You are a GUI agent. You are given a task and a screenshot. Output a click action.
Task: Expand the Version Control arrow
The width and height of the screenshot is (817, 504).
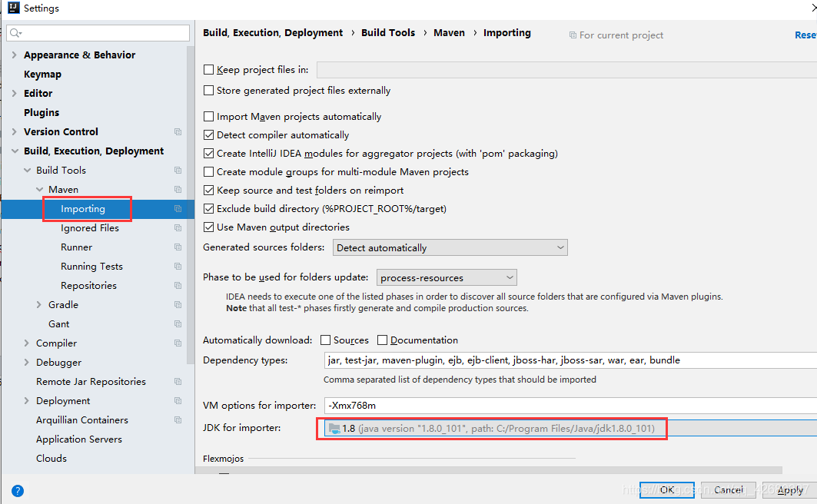tap(14, 131)
